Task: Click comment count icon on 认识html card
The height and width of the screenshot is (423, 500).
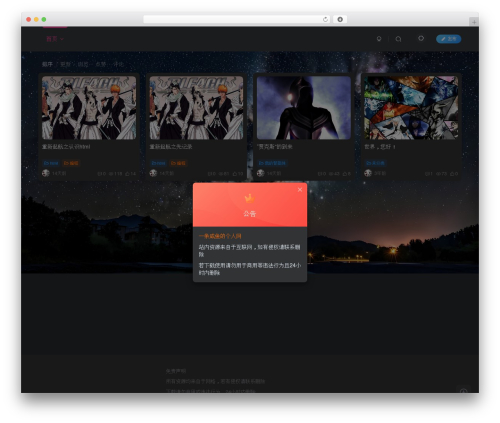Action: 99,174
